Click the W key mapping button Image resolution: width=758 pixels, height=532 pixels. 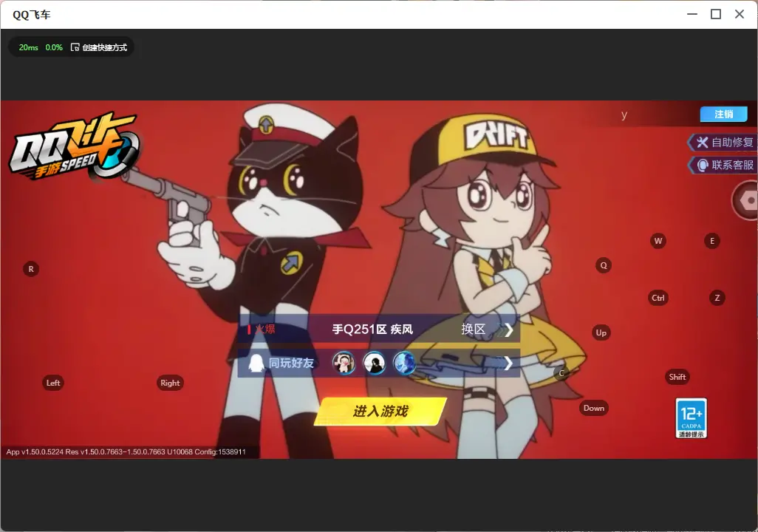click(x=658, y=241)
